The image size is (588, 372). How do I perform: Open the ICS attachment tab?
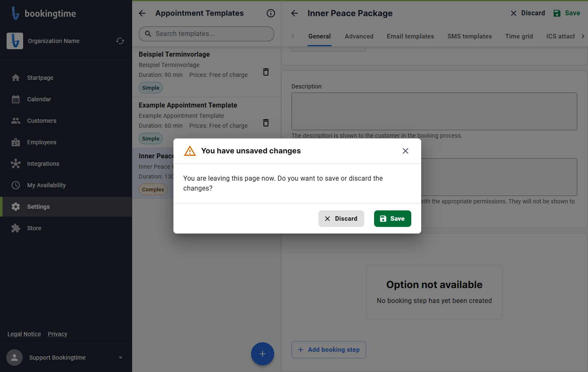pyautogui.click(x=560, y=36)
